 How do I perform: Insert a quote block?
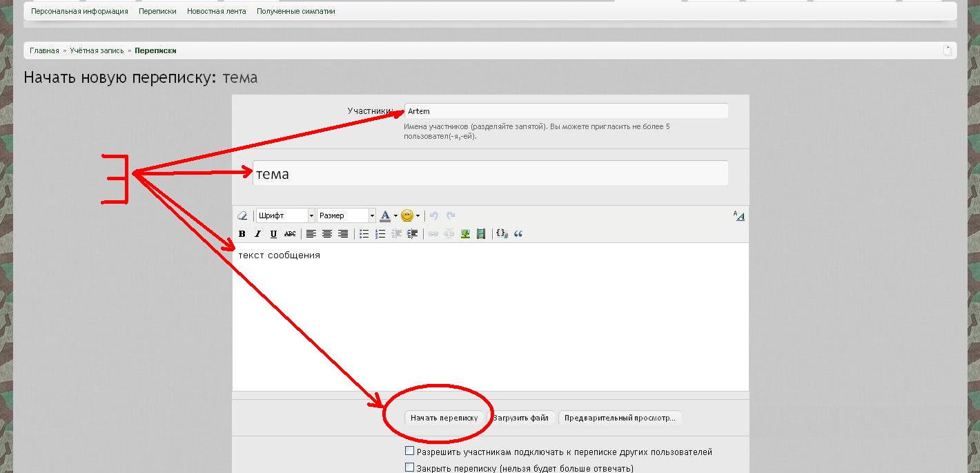(518, 234)
